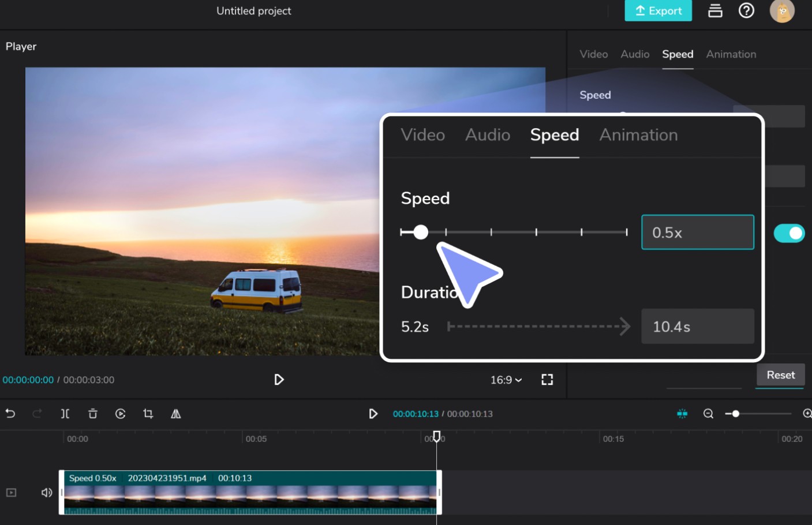
Task: Open the Audio tab
Action: [635, 54]
